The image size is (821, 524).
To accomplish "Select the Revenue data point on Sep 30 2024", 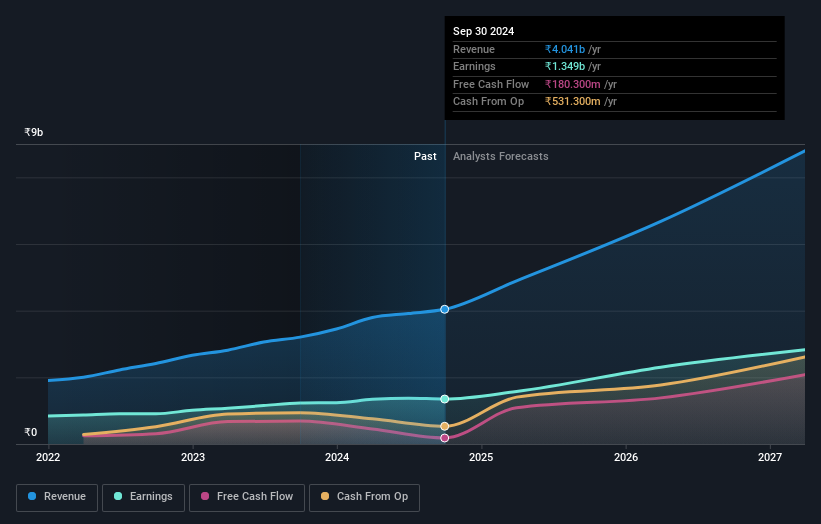I will [x=445, y=309].
